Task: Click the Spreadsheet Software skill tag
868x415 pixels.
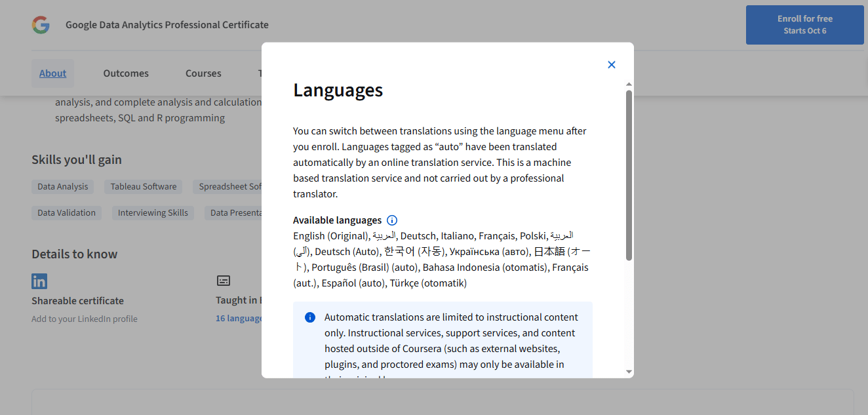Action: click(229, 187)
